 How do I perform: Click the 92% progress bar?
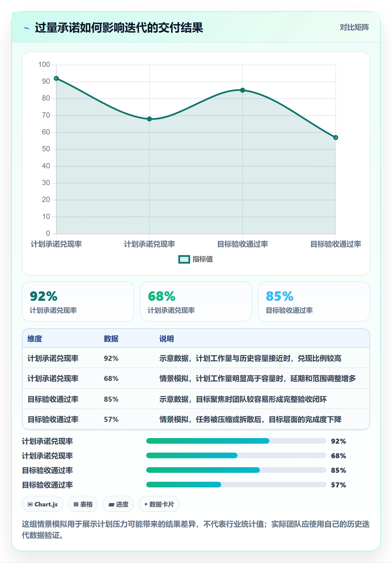click(x=236, y=441)
